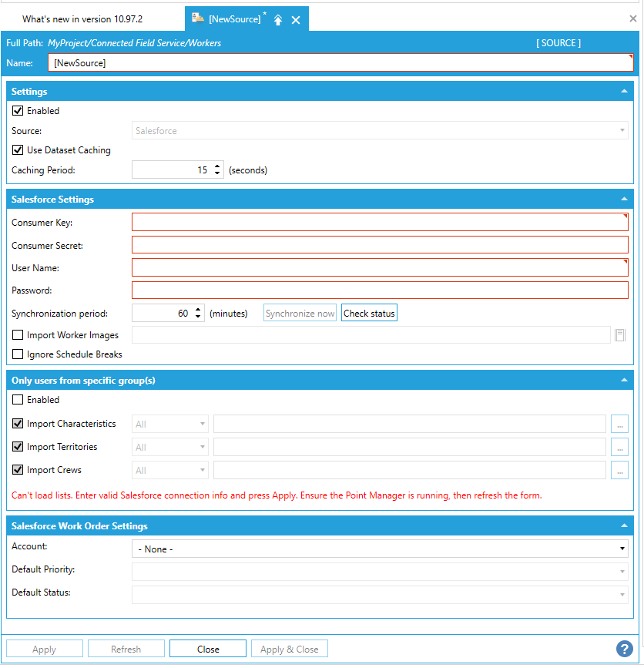Open the ellipsis browse button for Import Characteristics

coord(619,425)
